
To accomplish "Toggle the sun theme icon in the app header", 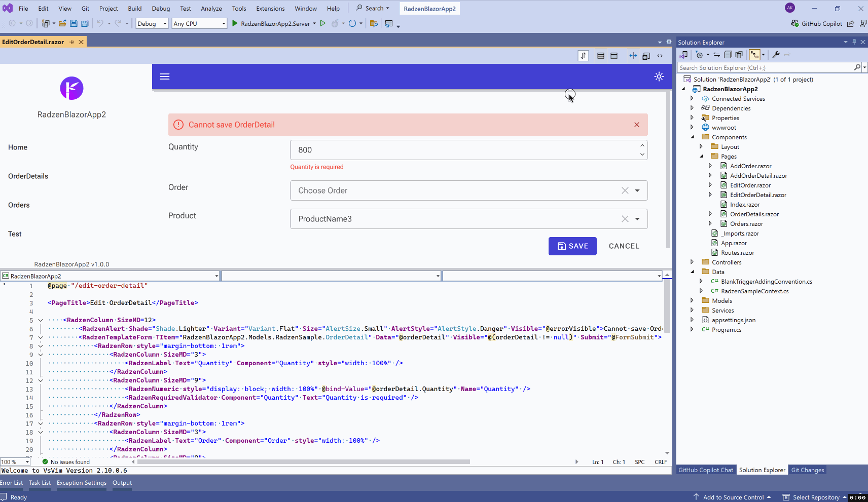I will [659, 76].
